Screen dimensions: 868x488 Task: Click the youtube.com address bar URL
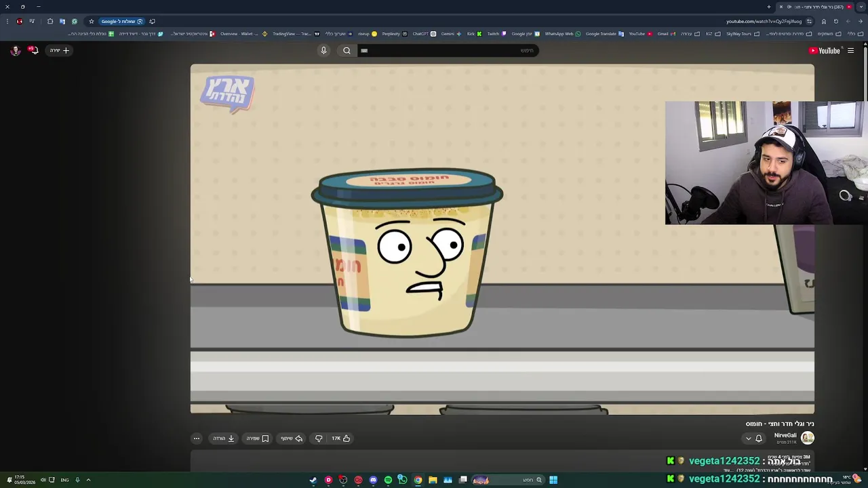coord(764,21)
